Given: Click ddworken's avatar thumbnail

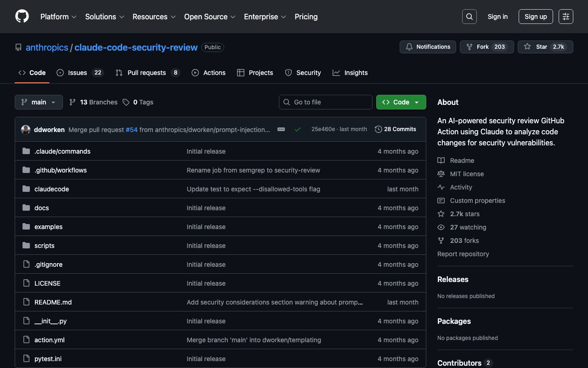Looking at the screenshot, I should pos(26,130).
